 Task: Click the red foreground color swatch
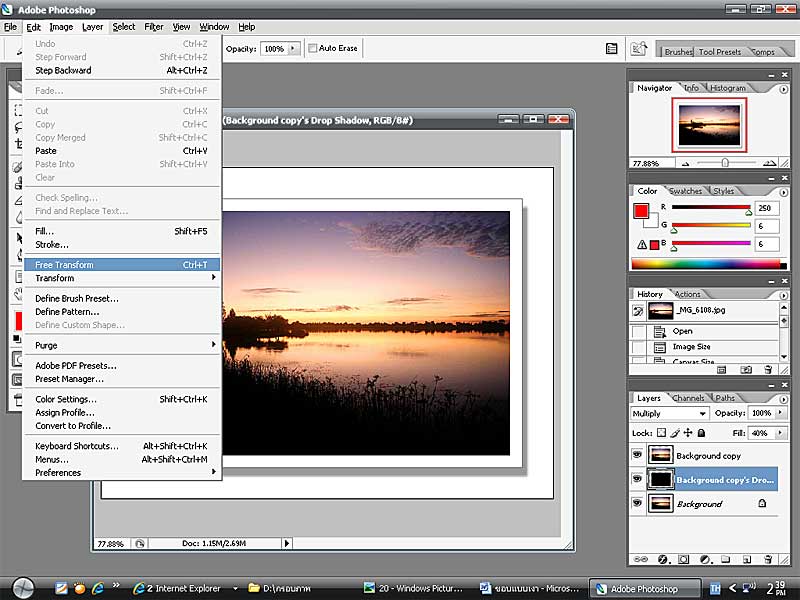[x=641, y=211]
